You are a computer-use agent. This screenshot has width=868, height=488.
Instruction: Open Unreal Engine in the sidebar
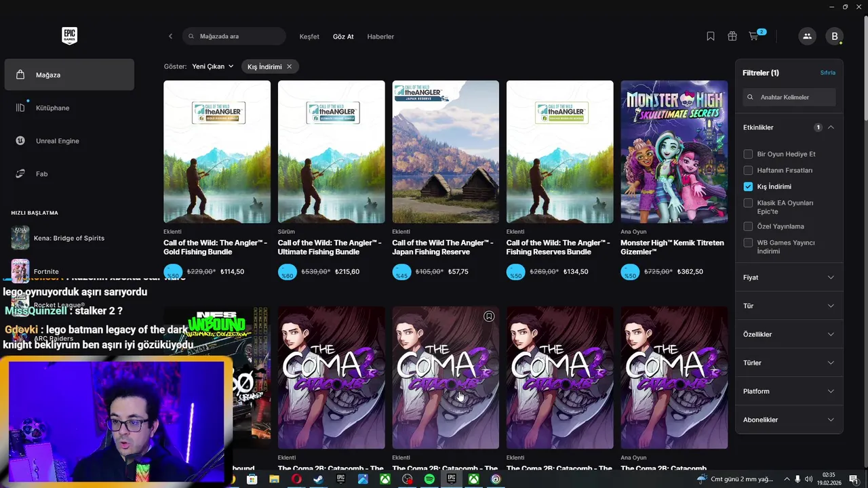click(x=69, y=141)
